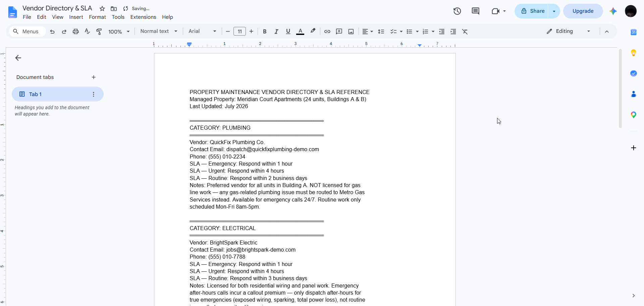Redo the last action
644x306 pixels.
point(64,32)
